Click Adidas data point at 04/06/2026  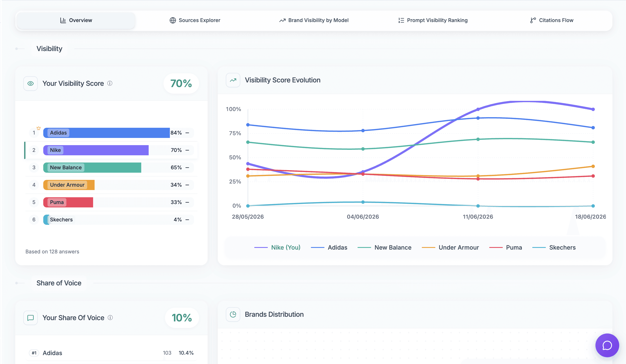pyautogui.click(x=363, y=131)
